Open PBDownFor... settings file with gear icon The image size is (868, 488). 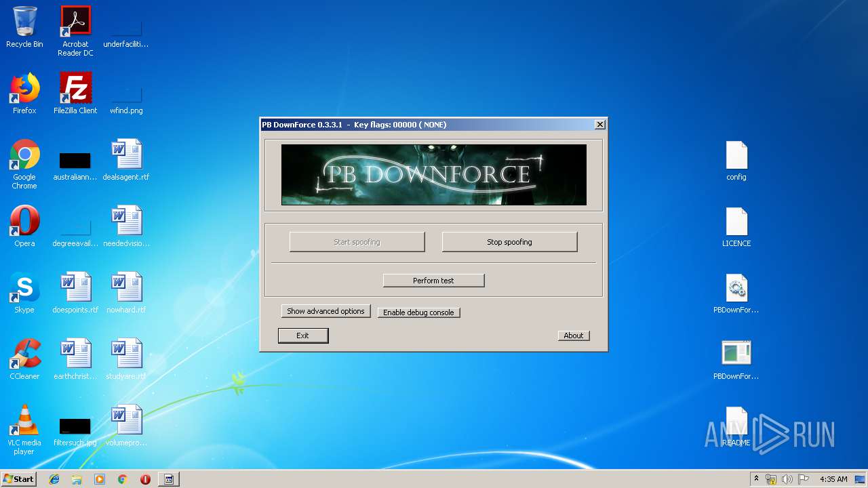click(x=736, y=293)
